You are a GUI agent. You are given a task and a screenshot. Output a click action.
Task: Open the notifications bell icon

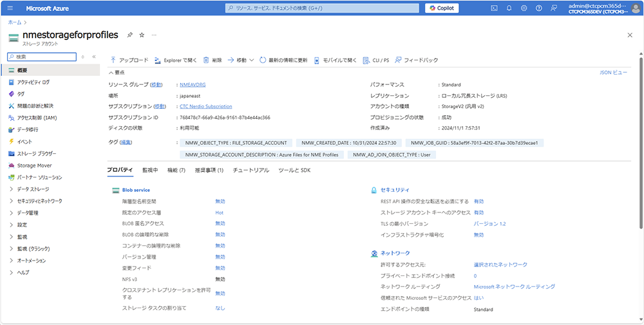point(509,8)
